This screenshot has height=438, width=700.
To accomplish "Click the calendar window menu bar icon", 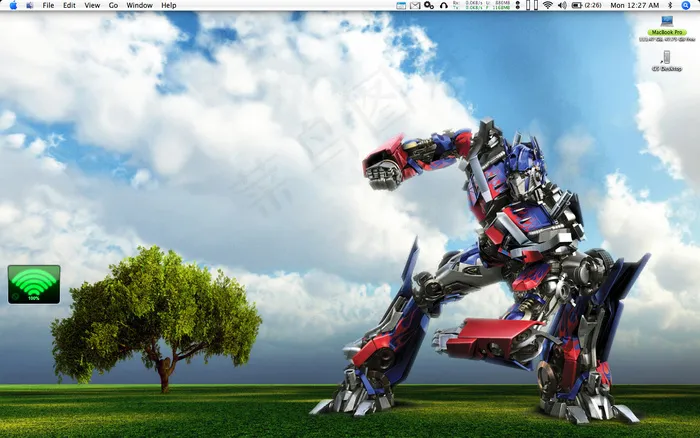I will 401,5.
